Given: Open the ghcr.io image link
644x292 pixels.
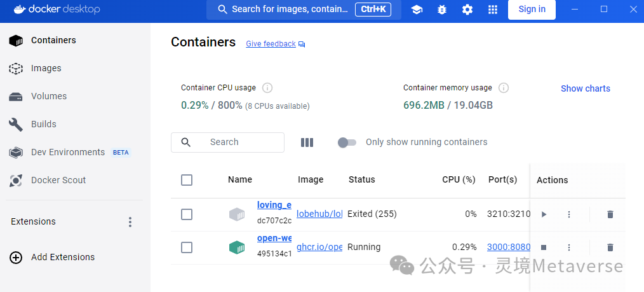Looking at the screenshot, I should pyautogui.click(x=319, y=247).
